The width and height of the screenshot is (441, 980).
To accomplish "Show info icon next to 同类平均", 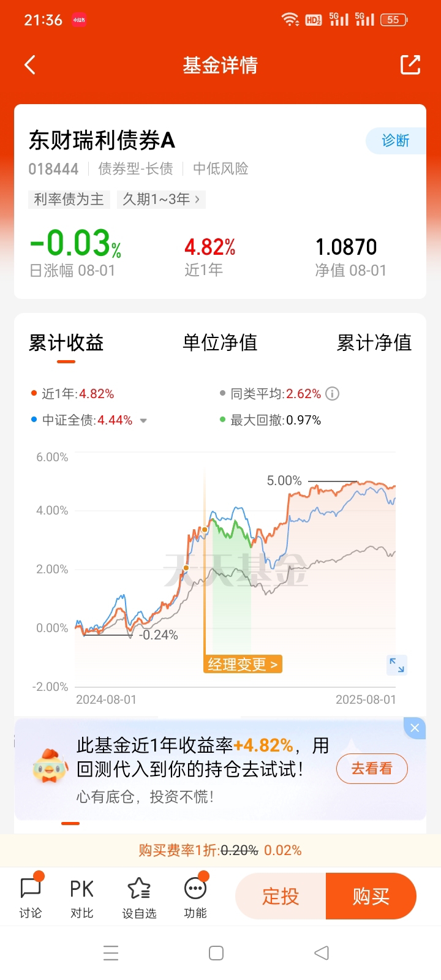I will pos(332,394).
